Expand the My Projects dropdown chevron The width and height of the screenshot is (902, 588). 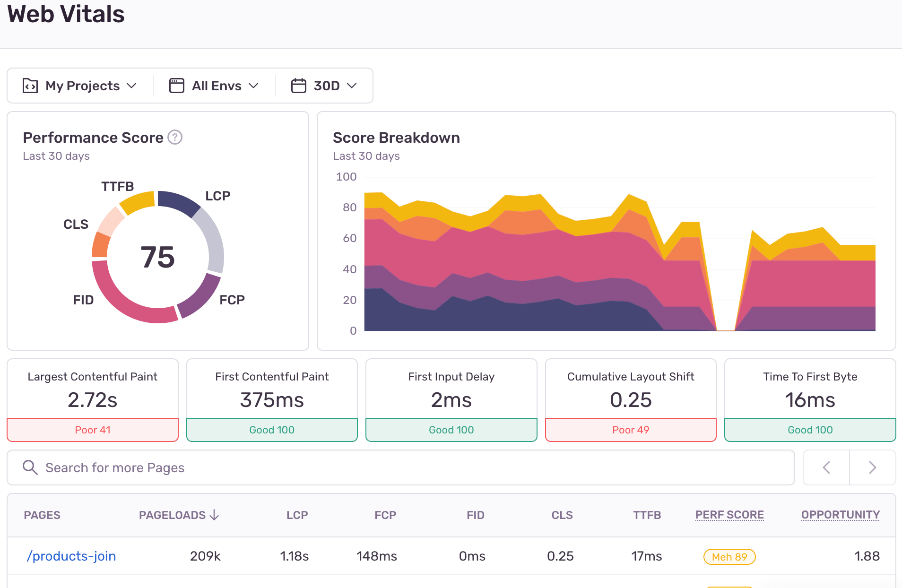(132, 86)
